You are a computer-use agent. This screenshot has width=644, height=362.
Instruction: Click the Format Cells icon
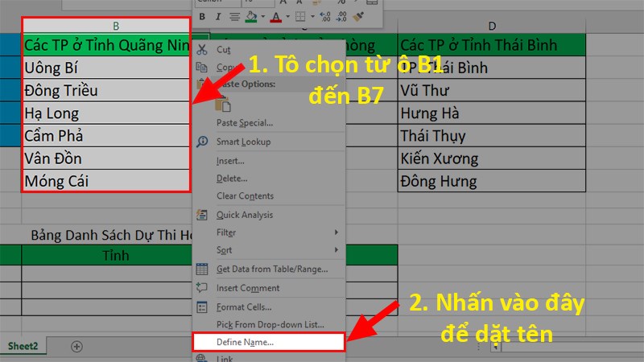pyautogui.click(x=202, y=307)
